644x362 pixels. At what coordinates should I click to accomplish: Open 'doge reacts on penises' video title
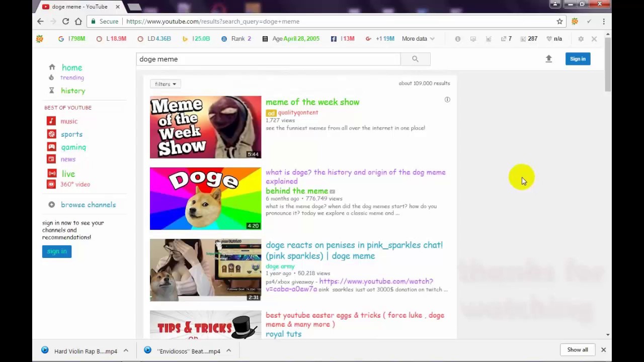click(x=354, y=250)
